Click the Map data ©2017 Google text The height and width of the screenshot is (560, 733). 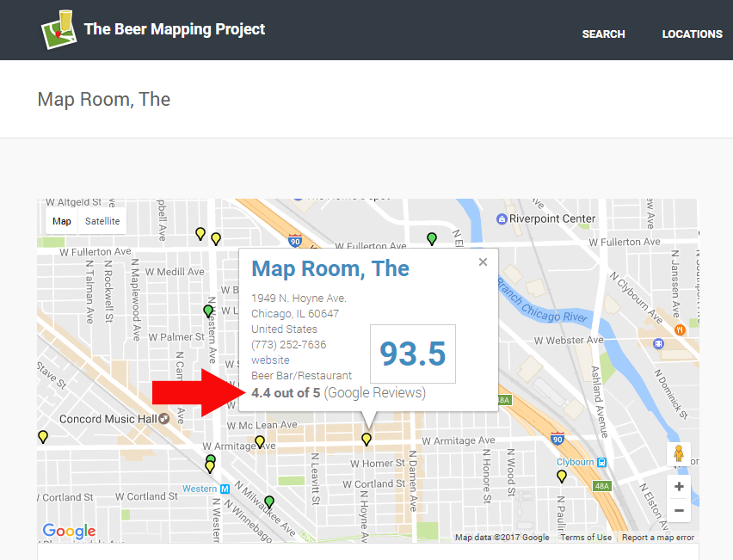[502, 537]
